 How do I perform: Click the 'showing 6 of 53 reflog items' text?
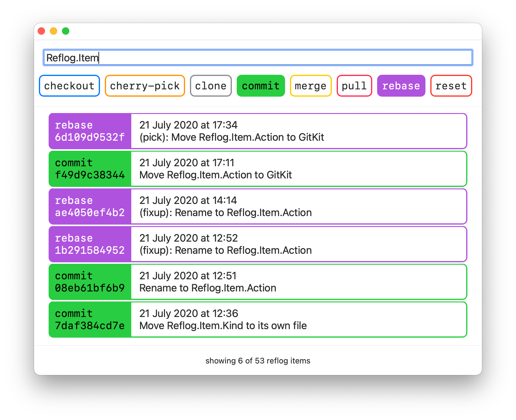[x=258, y=361]
